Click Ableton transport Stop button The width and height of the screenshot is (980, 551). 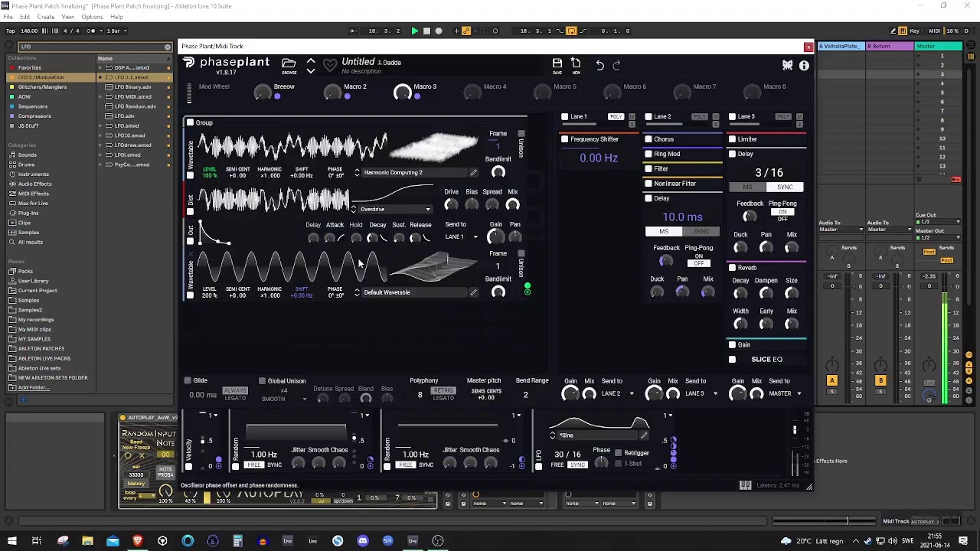426,31
